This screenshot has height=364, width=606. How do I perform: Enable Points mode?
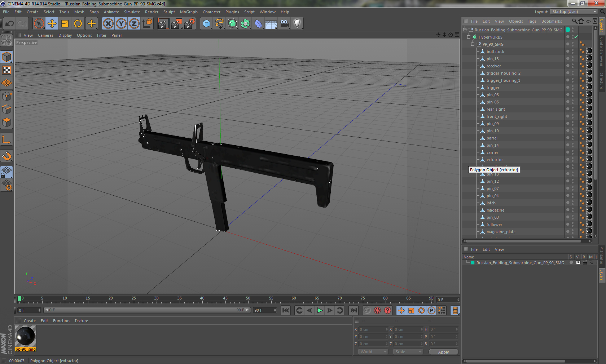pos(6,96)
